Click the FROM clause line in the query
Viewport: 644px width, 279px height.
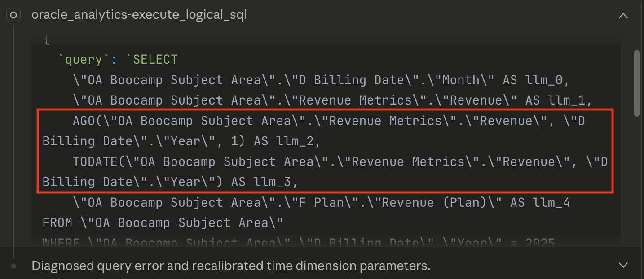pos(163,223)
